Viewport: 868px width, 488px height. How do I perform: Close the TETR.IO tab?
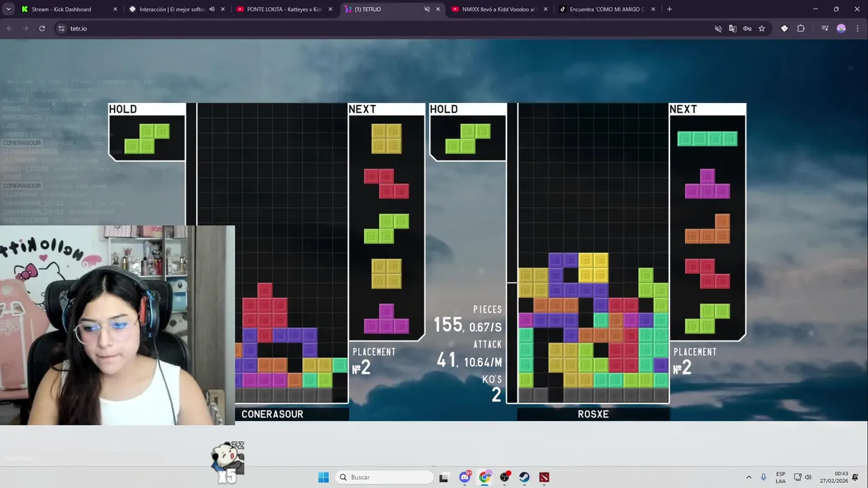[437, 9]
